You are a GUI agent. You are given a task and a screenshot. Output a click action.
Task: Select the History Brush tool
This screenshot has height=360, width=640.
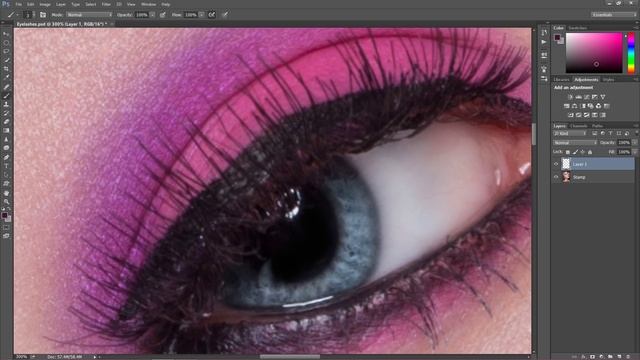pos(6,113)
